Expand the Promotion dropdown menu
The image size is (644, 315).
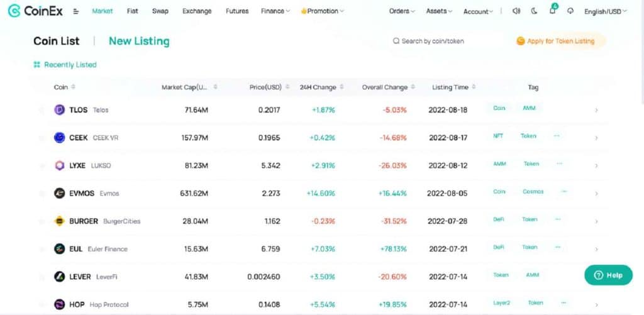click(323, 11)
